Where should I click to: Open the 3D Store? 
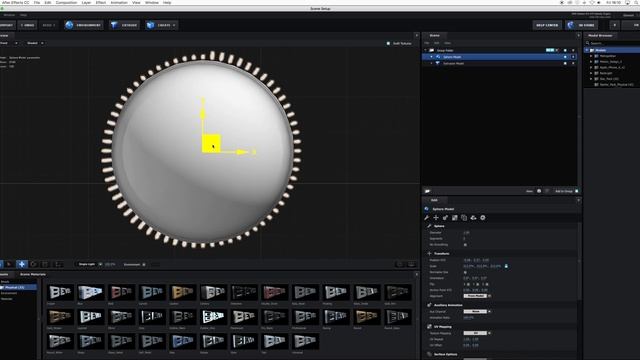tap(582, 25)
